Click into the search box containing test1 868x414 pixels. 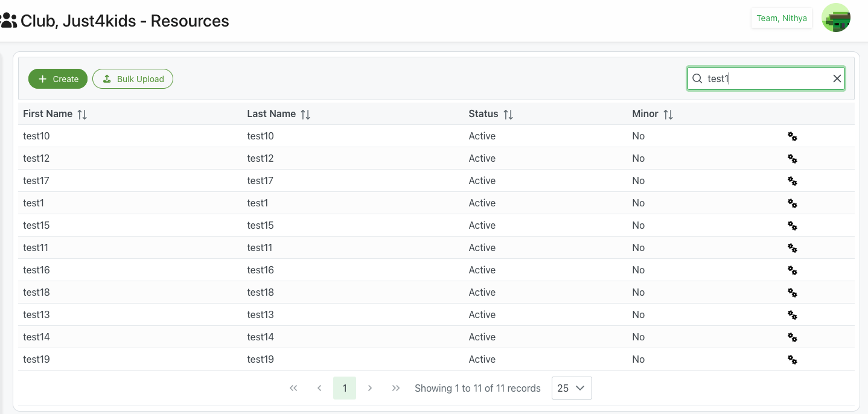tap(765, 78)
